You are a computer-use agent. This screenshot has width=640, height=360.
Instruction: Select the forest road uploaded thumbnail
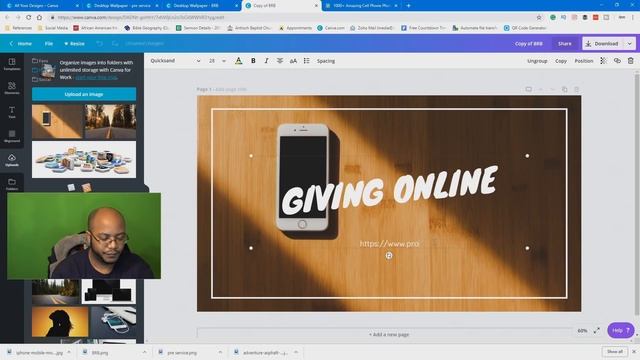click(111, 122)
